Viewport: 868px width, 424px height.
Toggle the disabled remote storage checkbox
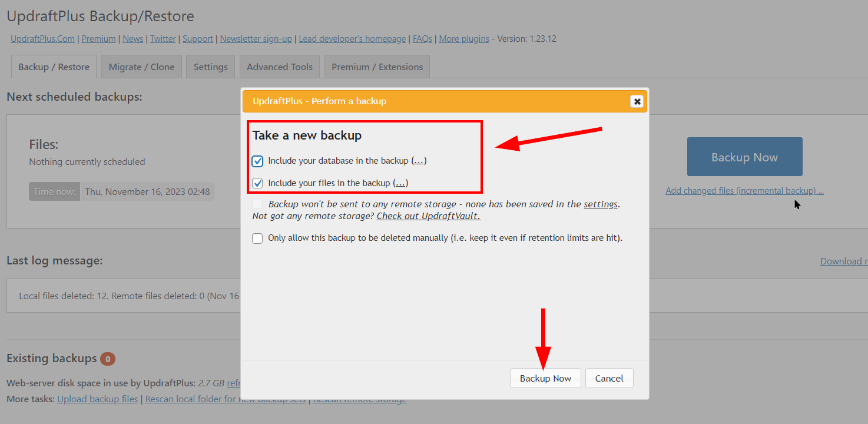click(x=257, y=204)
